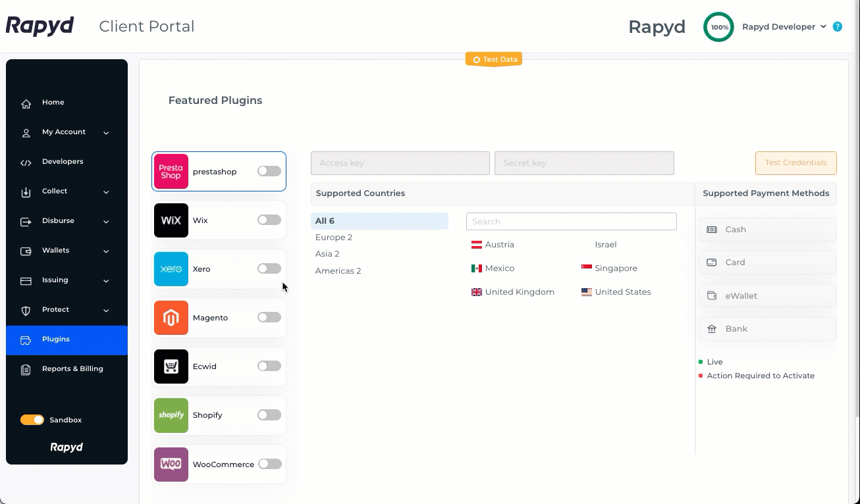Click the countries Search field
Image resolution: width=860 pixels, height=504 pixels.
pos(572,222)
